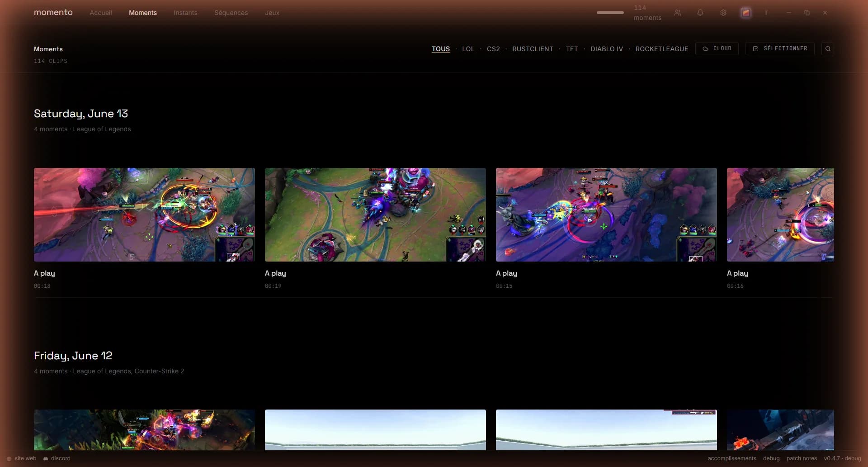Click the pin icon next to the avatar
This screenshot has height=467, width=868.
766,13
